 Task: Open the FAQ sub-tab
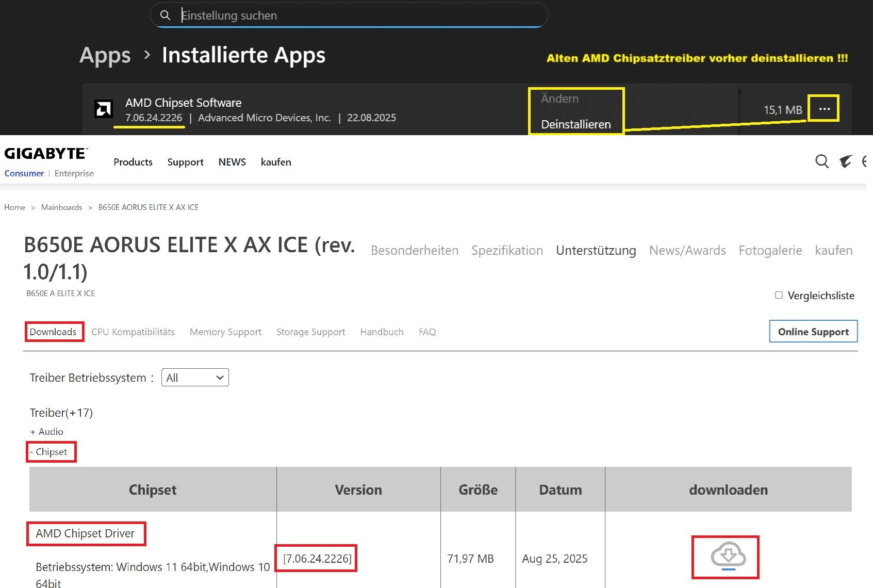click(427, 332)
